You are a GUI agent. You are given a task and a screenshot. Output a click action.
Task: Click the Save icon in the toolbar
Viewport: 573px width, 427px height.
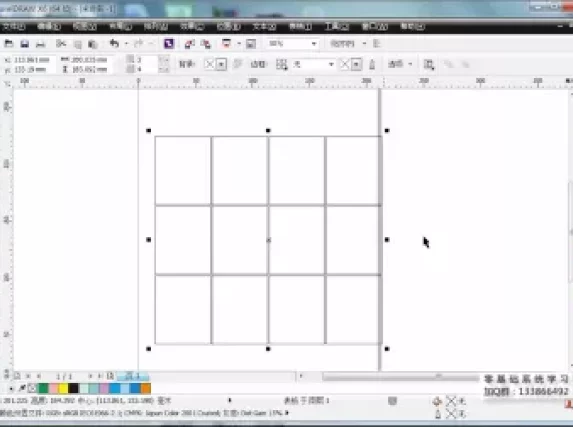(x=24, y=44)
